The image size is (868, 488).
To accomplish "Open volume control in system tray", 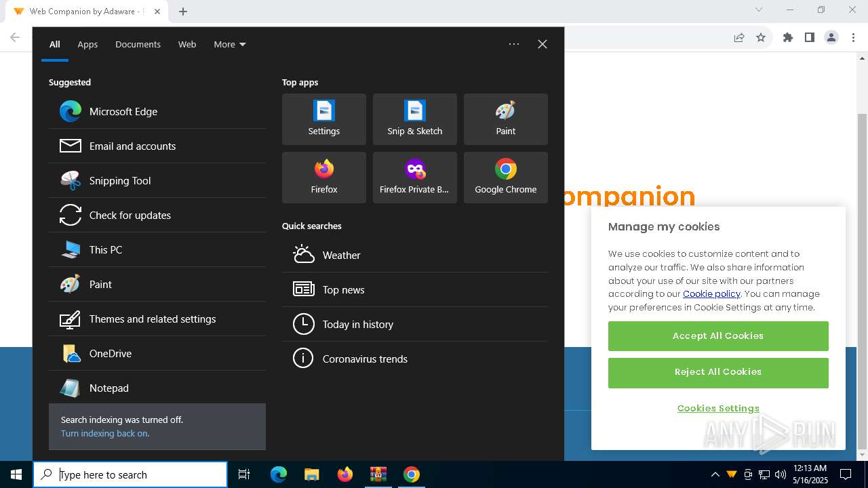I will coord(781,474).
